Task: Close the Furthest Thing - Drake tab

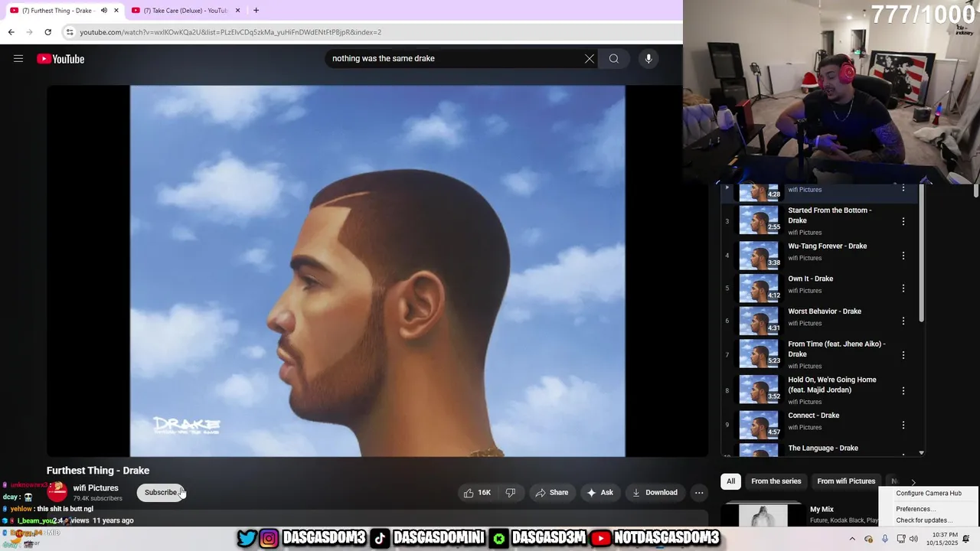Action: pyautogui.click(x=116, y=11)
